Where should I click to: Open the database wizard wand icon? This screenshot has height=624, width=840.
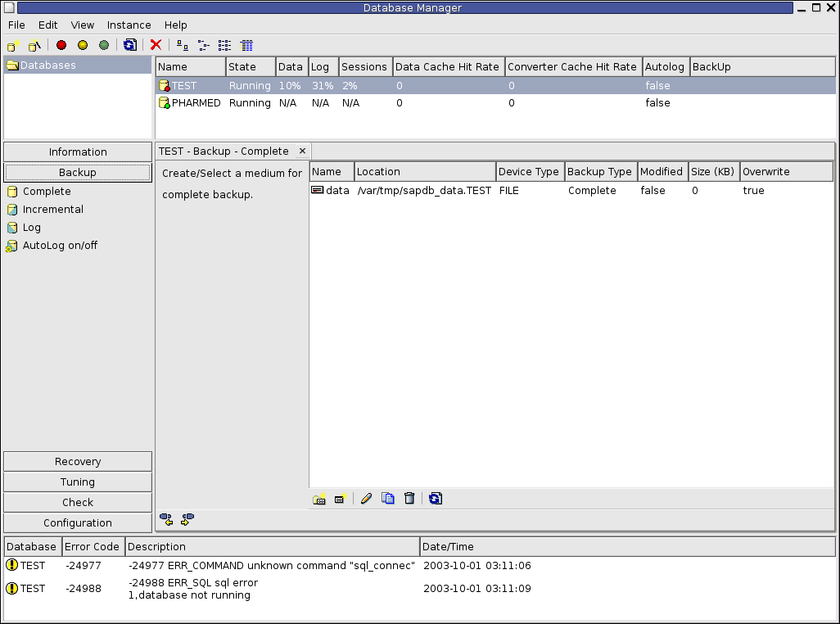pyautogui.click(x=34, y=45)
